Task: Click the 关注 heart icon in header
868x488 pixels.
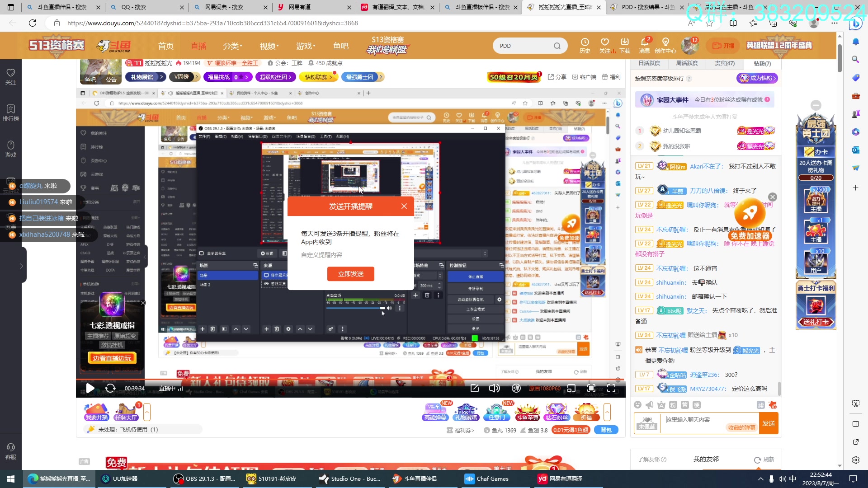Action: tap(605, 46)
